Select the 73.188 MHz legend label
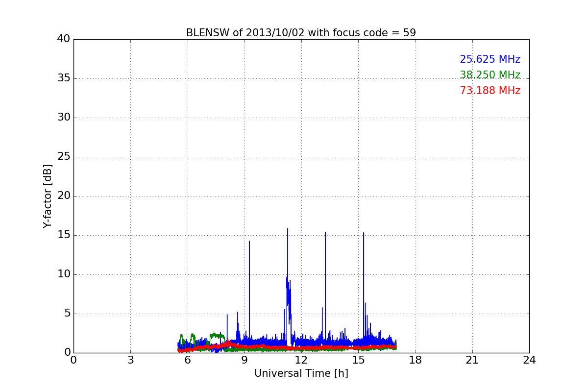 click(x=490, y=91)
